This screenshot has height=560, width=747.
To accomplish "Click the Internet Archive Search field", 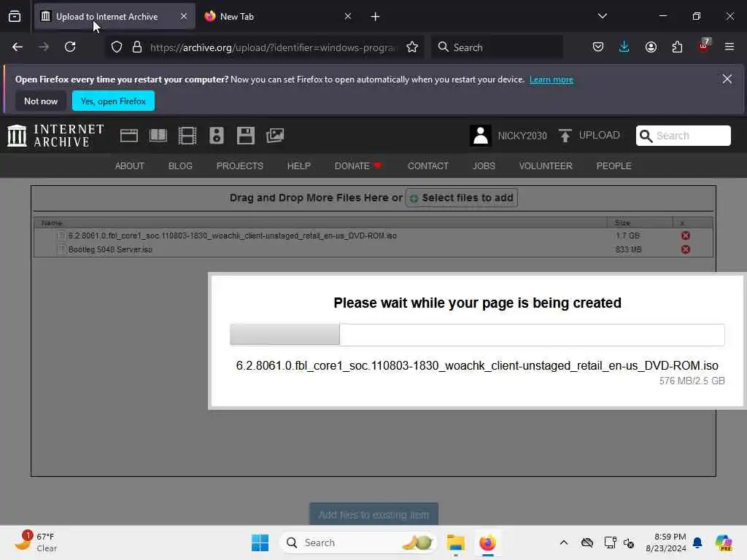I will (x=683, y=136).
